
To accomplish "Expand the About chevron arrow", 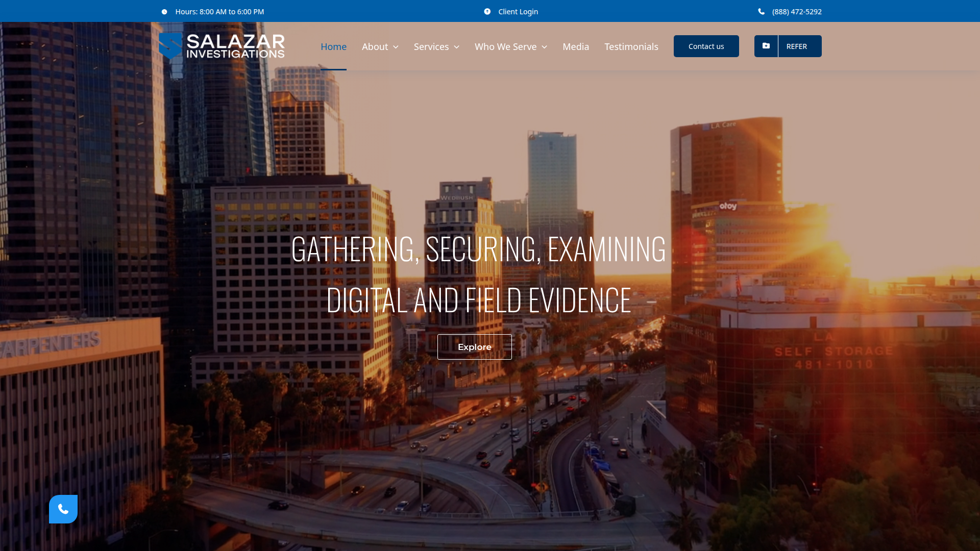I will [396, 47].
